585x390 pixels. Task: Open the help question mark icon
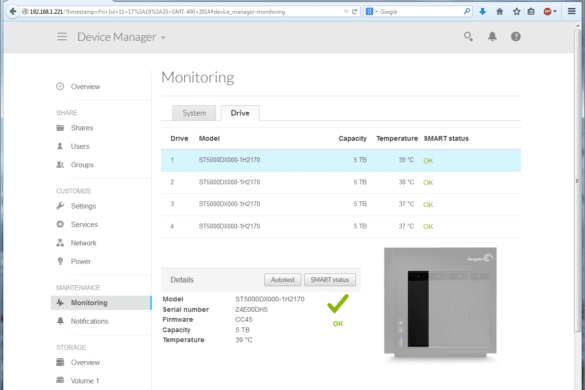tap(516, 37)
